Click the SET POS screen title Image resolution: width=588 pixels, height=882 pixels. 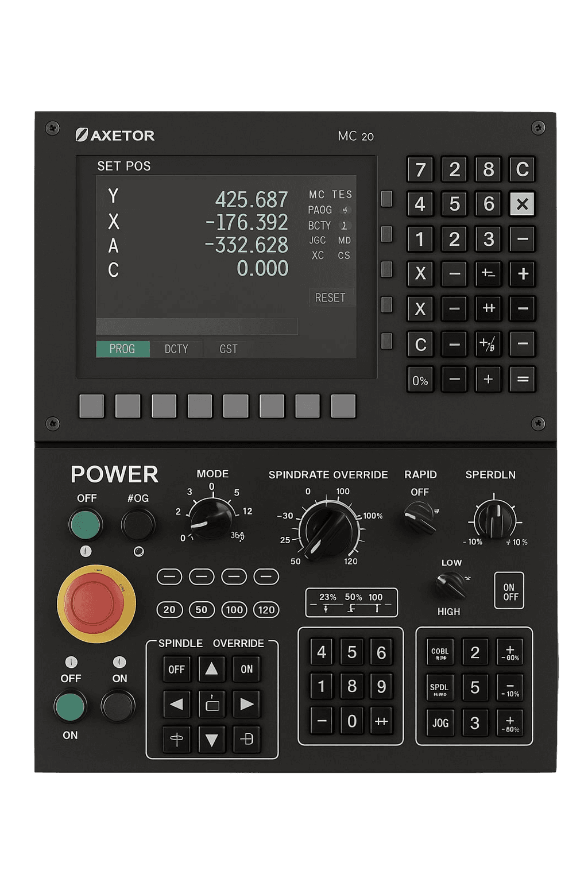pyautogui.click(x=124, y=166)
